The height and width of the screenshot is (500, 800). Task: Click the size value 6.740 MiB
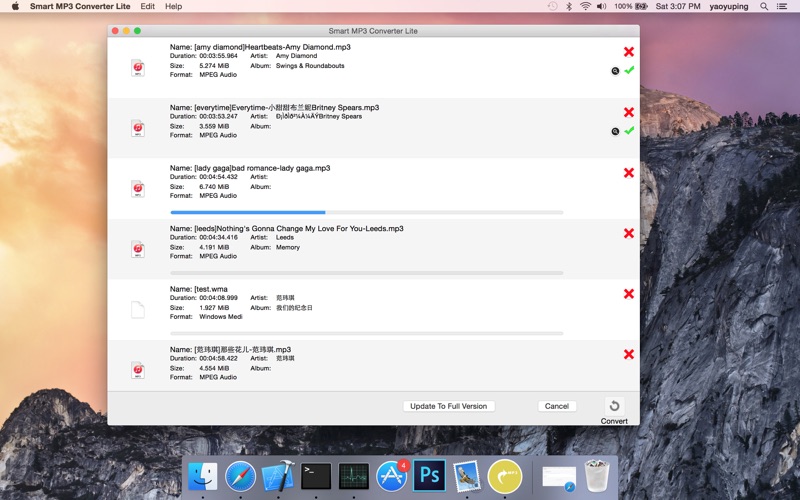[x=214, y=187]
